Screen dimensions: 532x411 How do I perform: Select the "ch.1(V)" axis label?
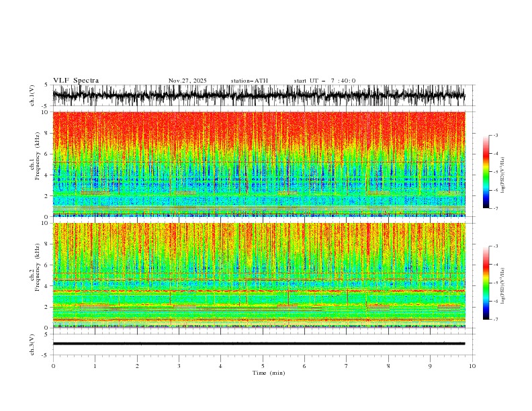click(32, 95)
